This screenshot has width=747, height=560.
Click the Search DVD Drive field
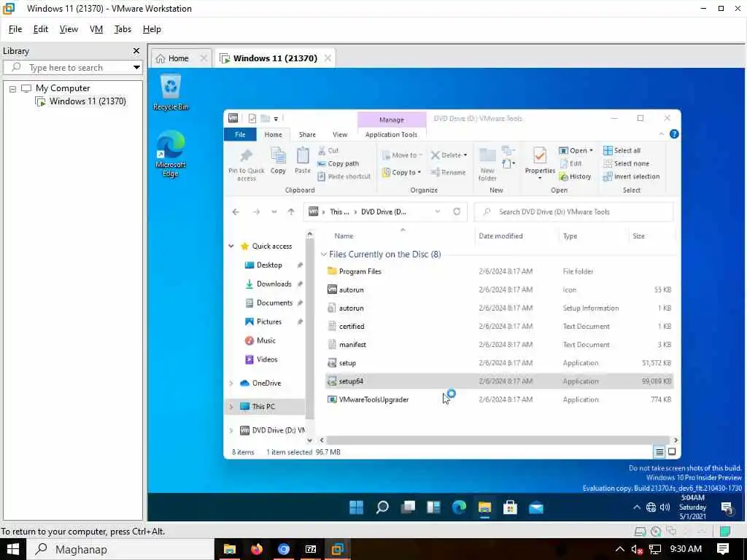click(573, 212)
